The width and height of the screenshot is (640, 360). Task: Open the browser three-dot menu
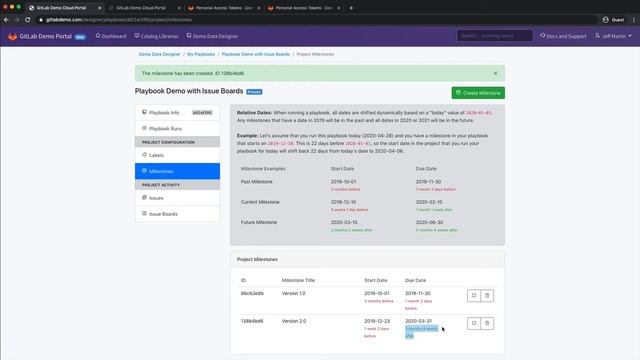tap(634, 20)
